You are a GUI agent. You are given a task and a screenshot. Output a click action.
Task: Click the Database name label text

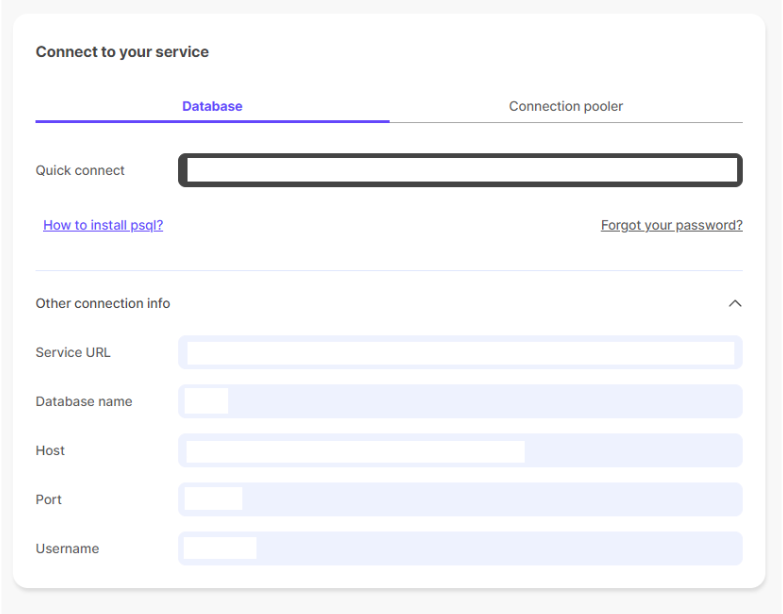(84, 401)
